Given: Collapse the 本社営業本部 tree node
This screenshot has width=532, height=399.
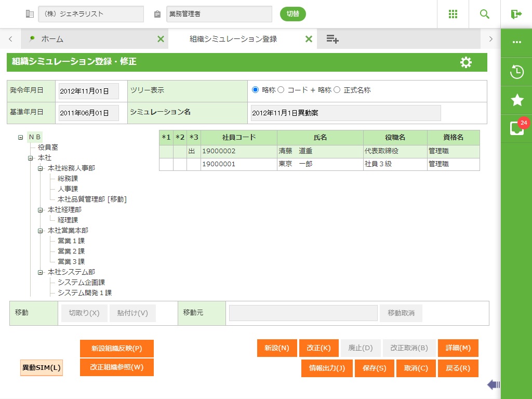Looking at the screenshot, I should (40, 231).
